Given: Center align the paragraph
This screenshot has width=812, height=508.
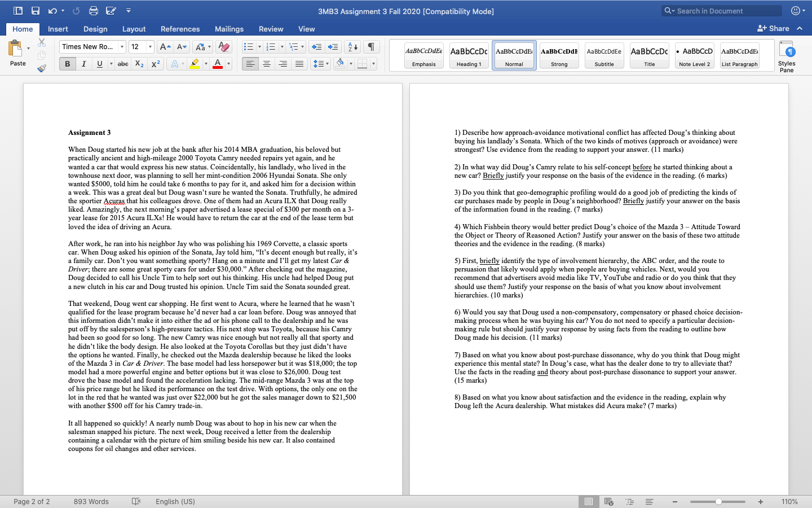Looking at the screenshot, I should [x=267, y=64].
